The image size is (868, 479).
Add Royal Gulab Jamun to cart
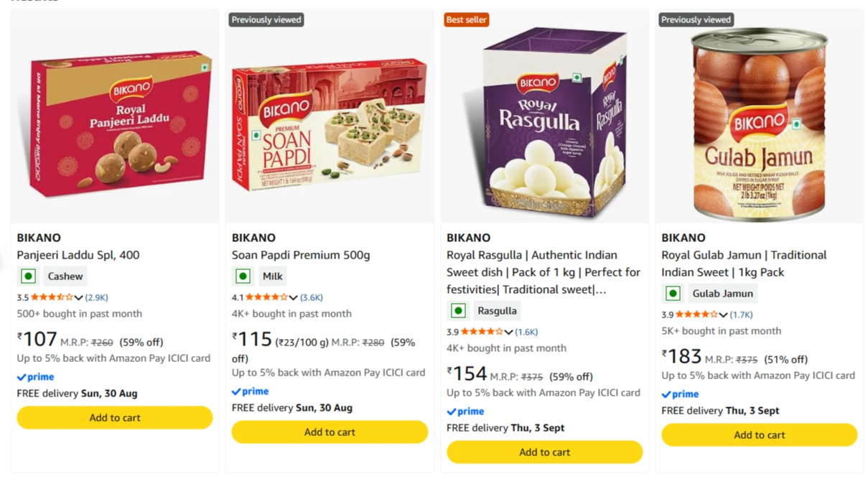[x=760, y=434]
